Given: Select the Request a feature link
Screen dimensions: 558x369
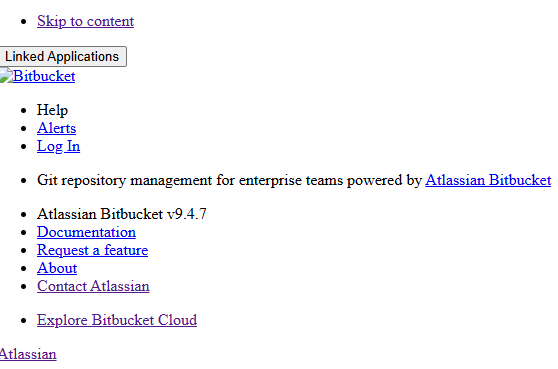Looking at the screenshot, I should 93,250.
